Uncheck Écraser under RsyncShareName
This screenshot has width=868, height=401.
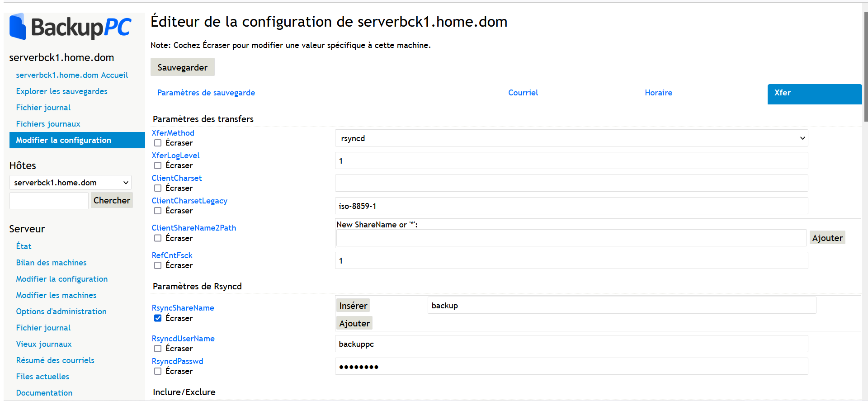[158, 318]
